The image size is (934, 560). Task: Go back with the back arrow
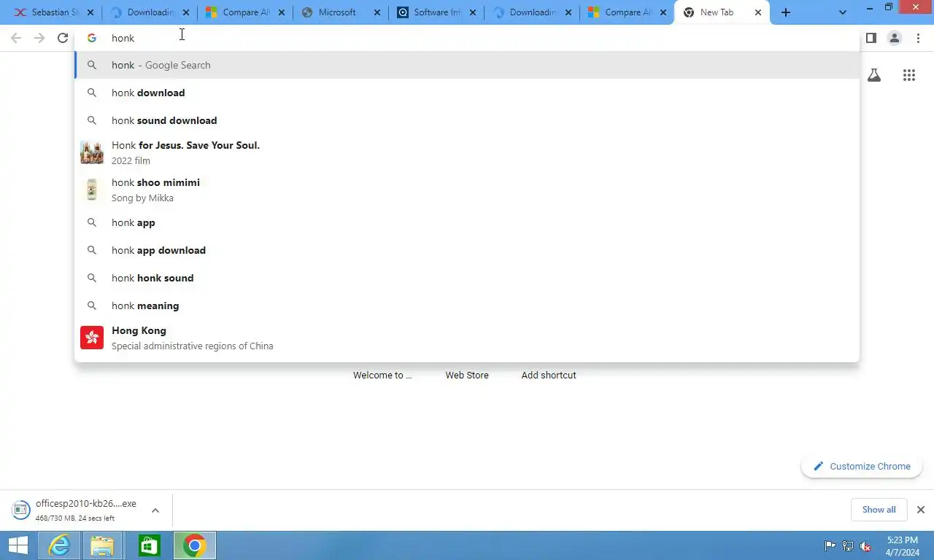[x=16, y=38]
